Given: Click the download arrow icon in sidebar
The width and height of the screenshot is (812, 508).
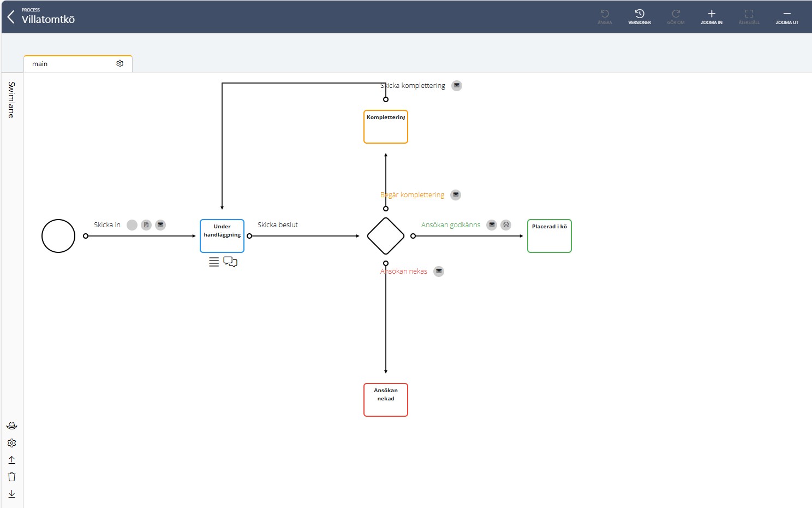Looking at the screenshot, I should click(x=12, y=494).
